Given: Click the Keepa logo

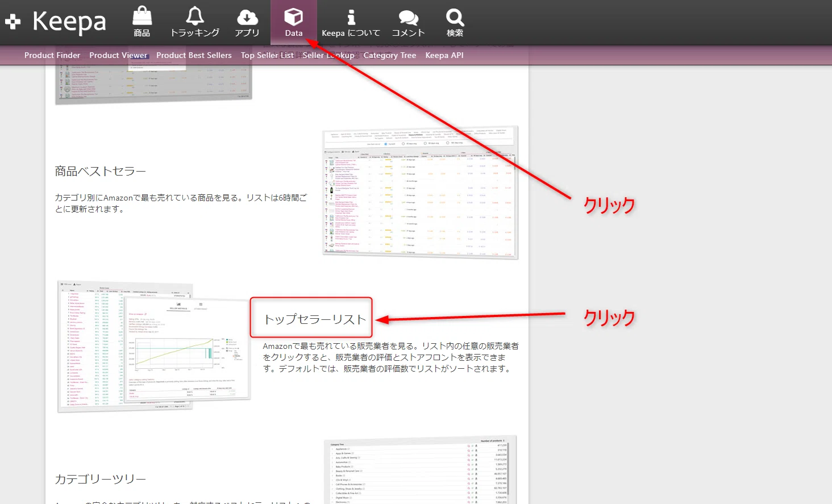Looking at the screenshot, I should [x=56, y=22].
